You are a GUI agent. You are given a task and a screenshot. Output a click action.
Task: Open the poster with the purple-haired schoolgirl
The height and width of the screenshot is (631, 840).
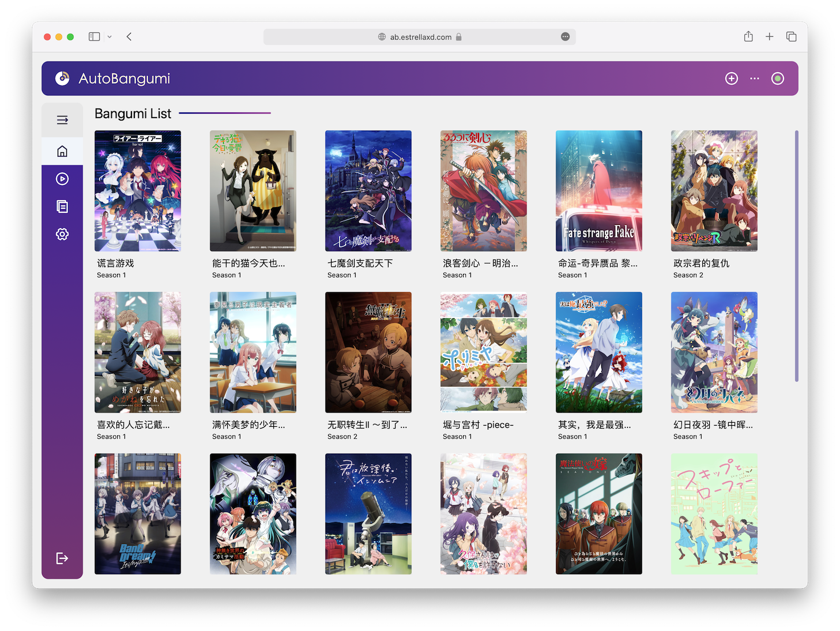[484, 514]
